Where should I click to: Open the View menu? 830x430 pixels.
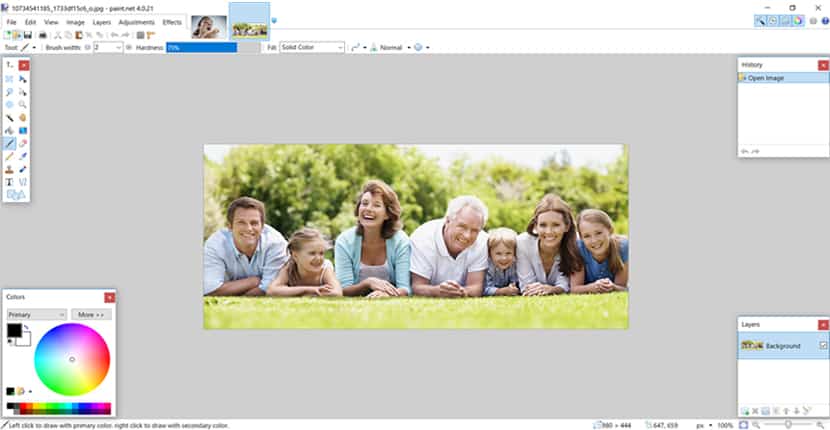coord(51,22)
